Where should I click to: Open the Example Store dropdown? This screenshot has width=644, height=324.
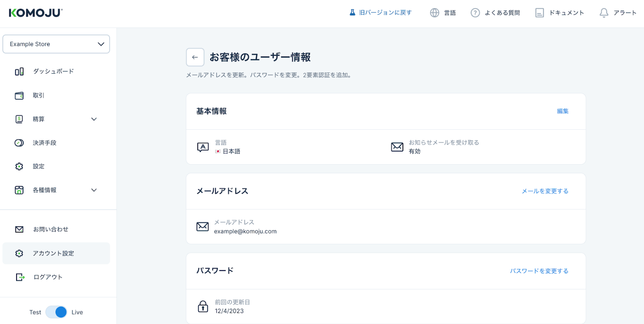click(x=56, y=44)
